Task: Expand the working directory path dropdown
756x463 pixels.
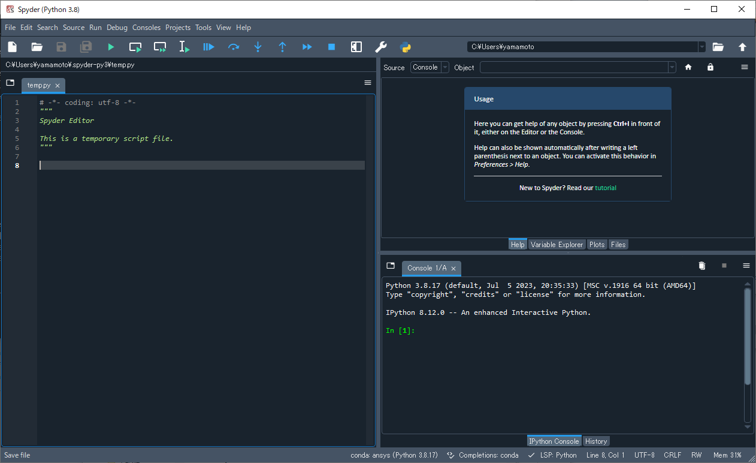Action: (701, 47)
